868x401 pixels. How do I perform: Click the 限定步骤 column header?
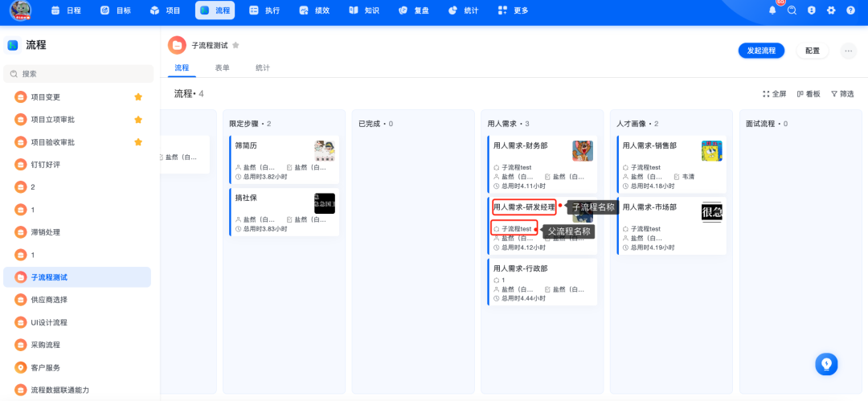click(250, 124)
